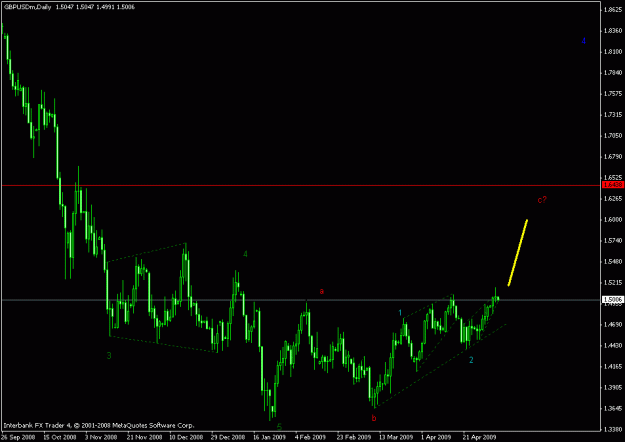
Task: Click the 1.4690 price axis label
Action: click(613, 325)
